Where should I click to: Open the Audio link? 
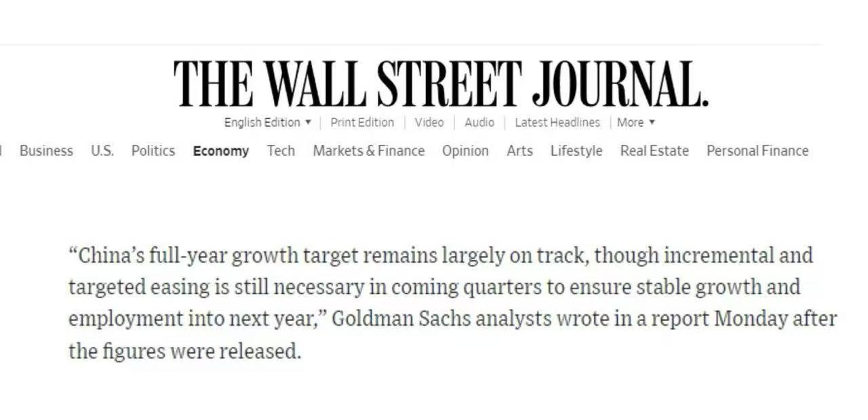pos(479,123)
